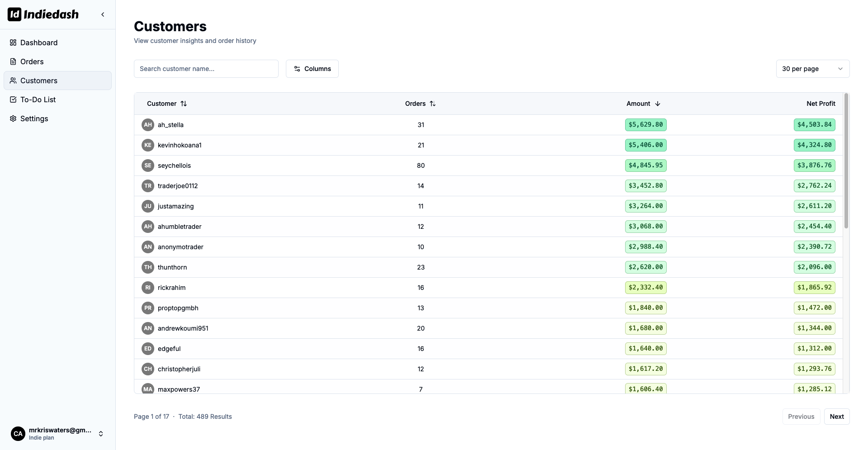Sort by Customer column arrows icon

(x=184, y=104)
